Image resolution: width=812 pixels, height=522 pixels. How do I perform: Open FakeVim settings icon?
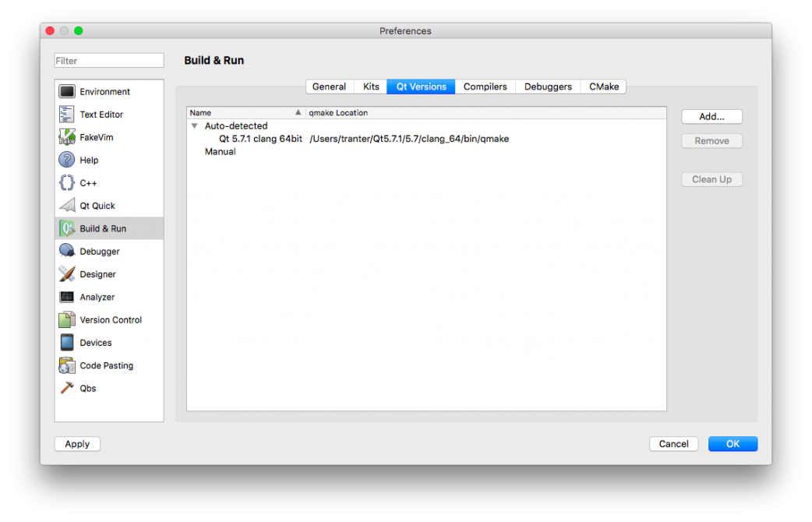coord(67,137)
